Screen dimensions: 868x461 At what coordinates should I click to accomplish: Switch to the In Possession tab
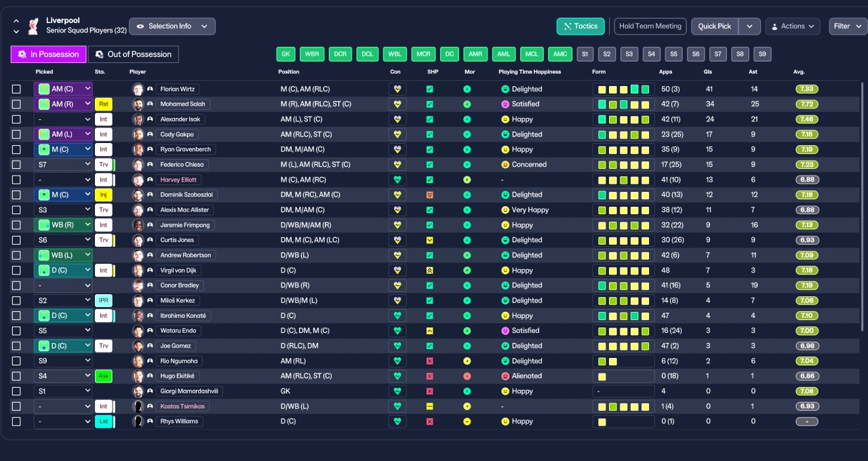49,54
